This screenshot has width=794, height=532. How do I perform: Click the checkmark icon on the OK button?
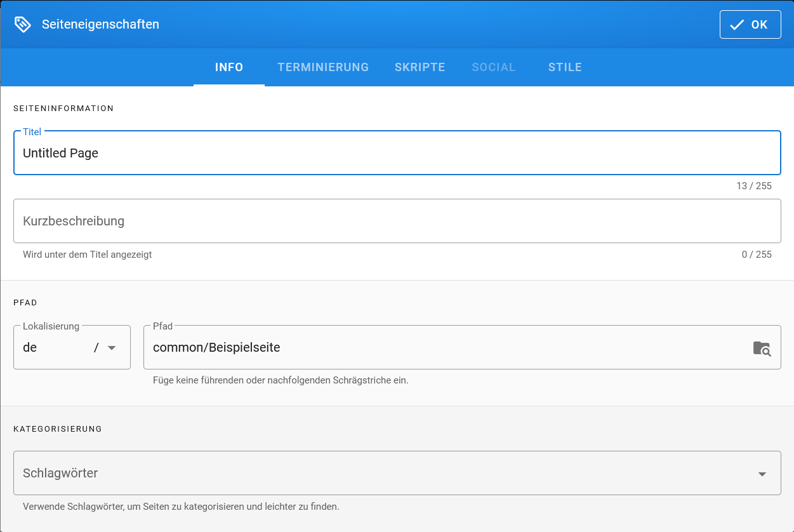[x=736, y=25]
